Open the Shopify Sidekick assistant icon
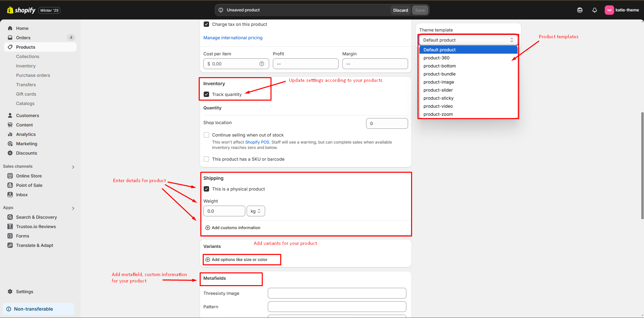The width and height of the screenshot is (644, 318). click(x=580, y=10)
